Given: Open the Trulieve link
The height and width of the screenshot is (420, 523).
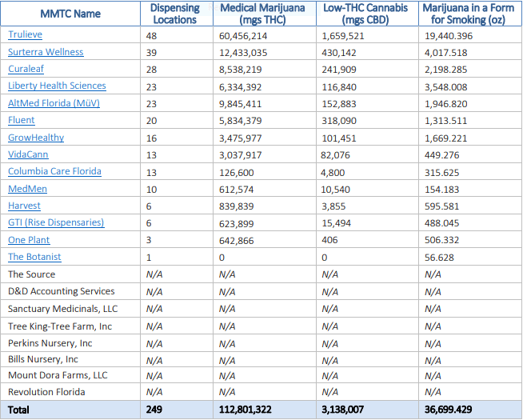Looking at the screenshot, I should [25, 34].
